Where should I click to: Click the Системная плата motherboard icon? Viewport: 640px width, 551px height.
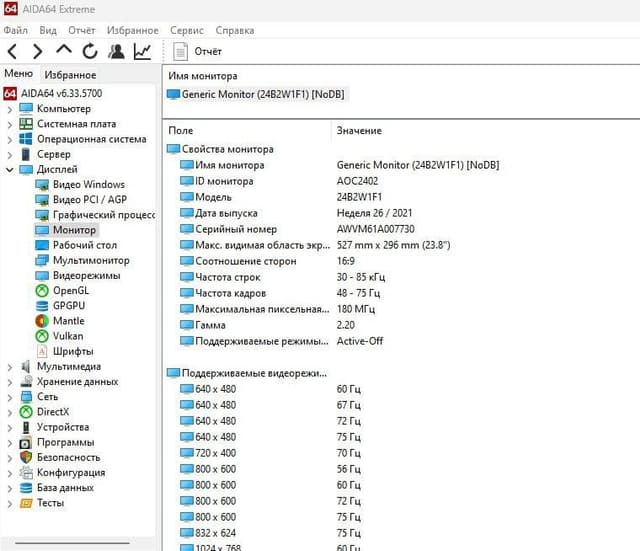[x=26, y=124]
